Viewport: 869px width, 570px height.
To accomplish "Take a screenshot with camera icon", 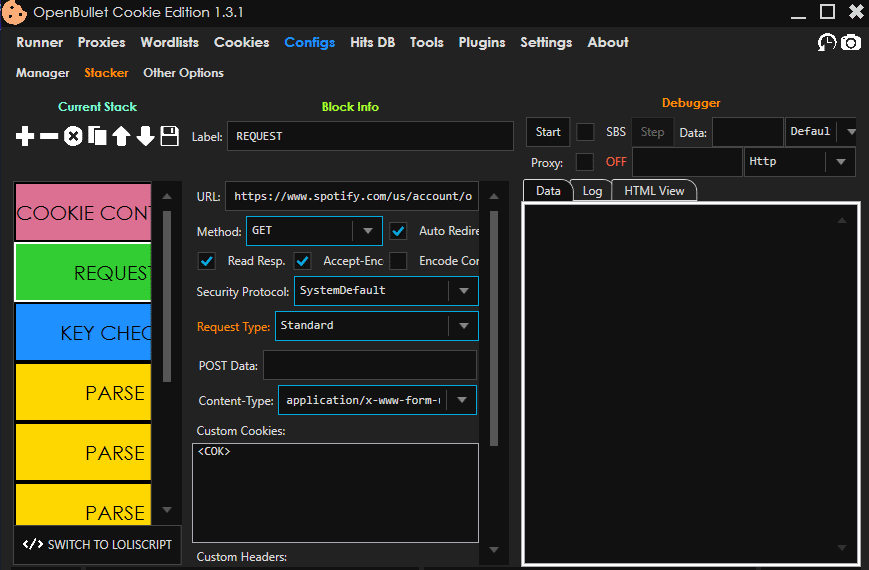I will (x=851, y=42).
